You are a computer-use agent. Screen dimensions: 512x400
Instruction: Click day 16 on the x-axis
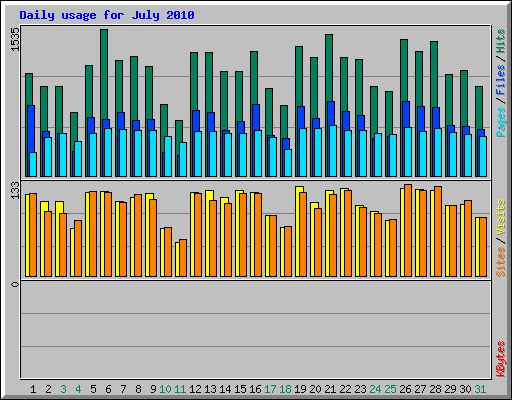pyautogui.click(x=255, y=389)
